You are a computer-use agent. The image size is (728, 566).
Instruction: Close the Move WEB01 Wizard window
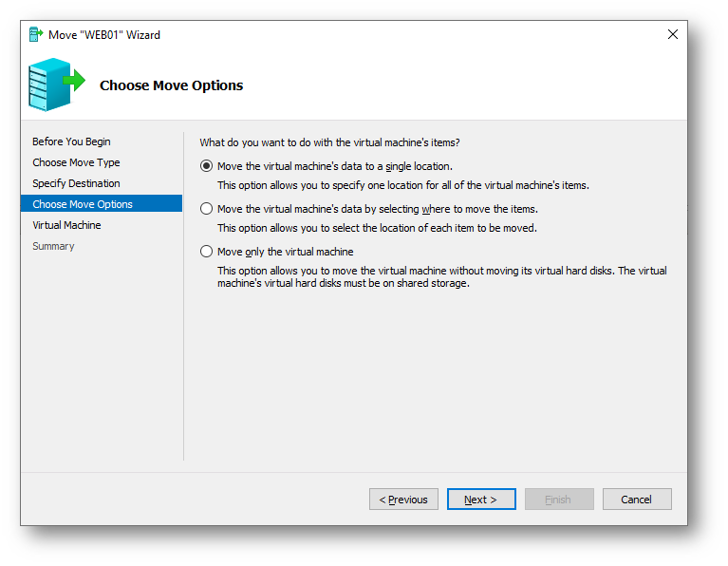pyautogui.click(x=673, y=34)
